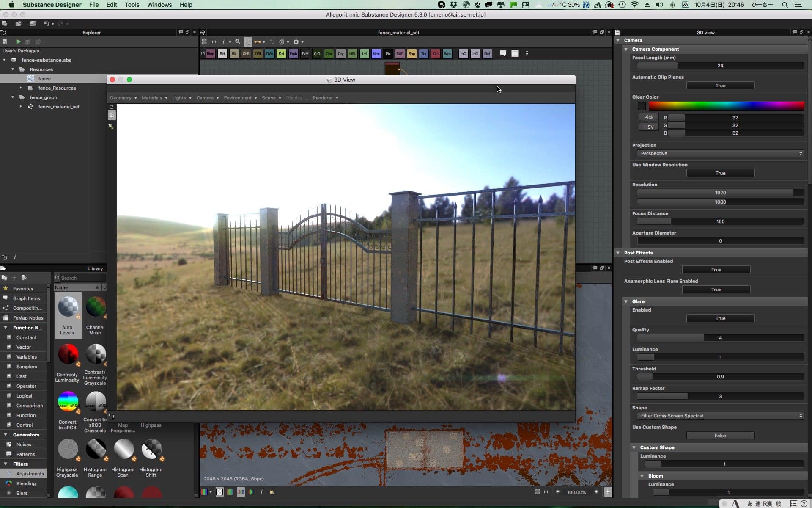Insert an SVG node from toolbar

point(400,54)
